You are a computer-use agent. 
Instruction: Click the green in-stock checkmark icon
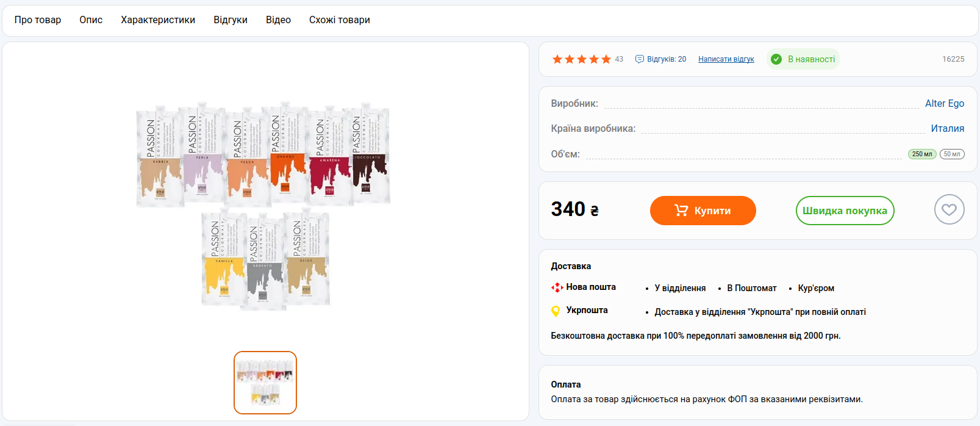coord(776,59)
